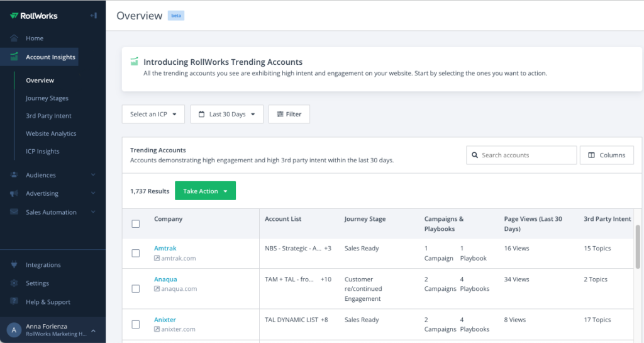
Task: Click the +3 account lists for Amtrak
Action: click(328, 248)
